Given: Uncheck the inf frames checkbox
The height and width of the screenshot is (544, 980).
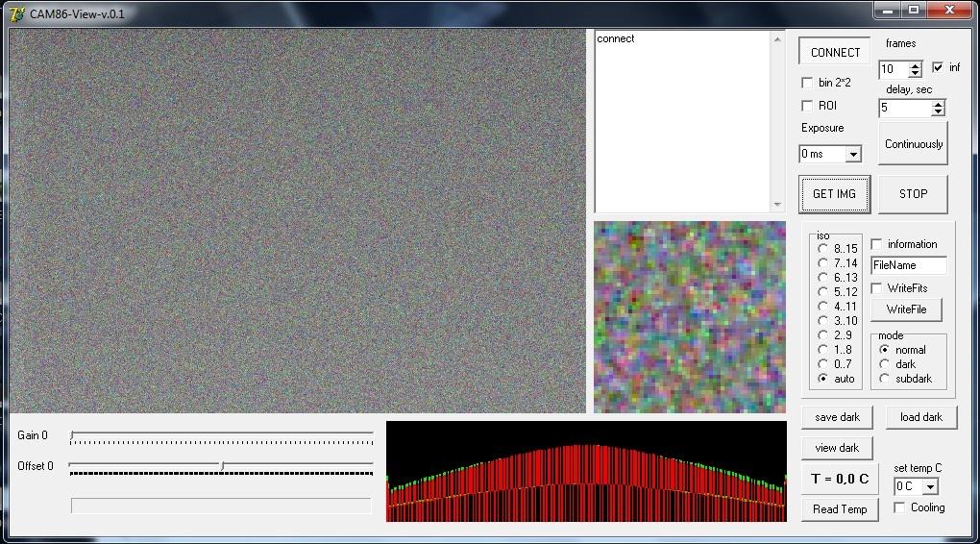Looking at the screenshot, I should click(x=938, y=67).
